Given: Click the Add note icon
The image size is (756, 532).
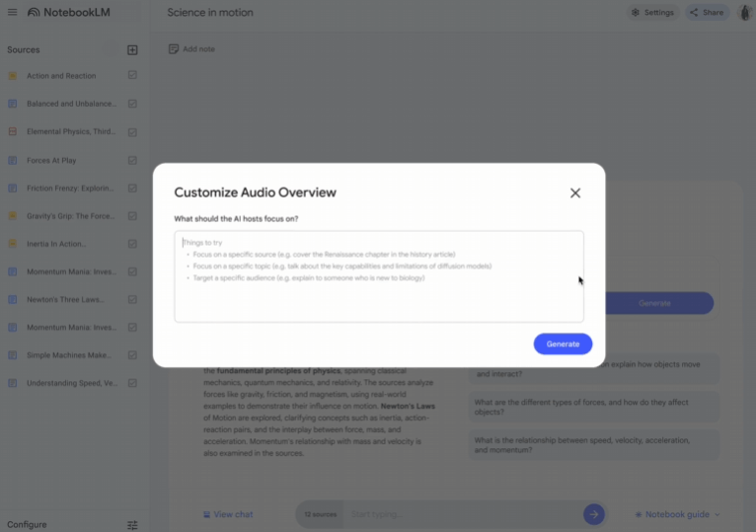Looking at the screenshot, I should pos(174,48).
